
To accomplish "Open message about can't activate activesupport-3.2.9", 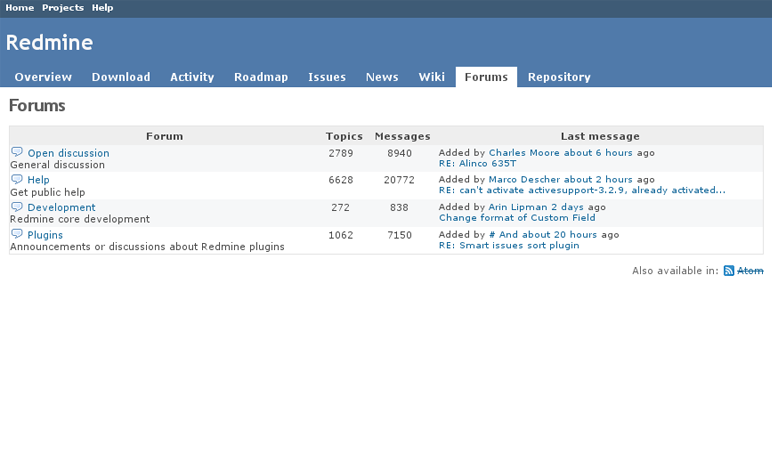I will [x=582, y=190].
